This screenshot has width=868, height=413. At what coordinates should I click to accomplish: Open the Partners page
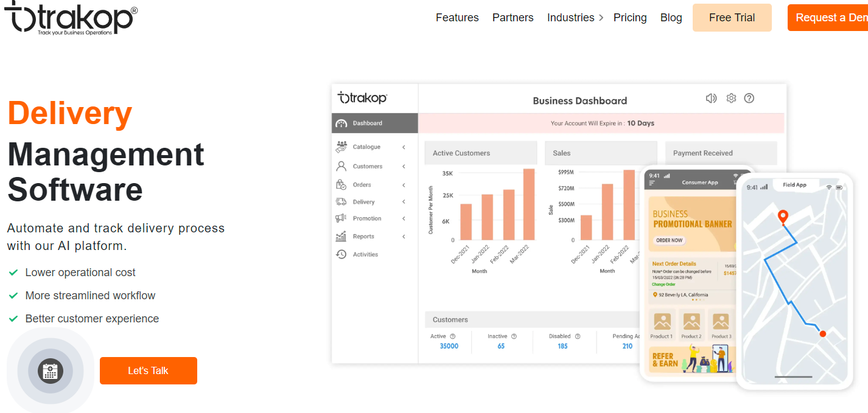513,18
